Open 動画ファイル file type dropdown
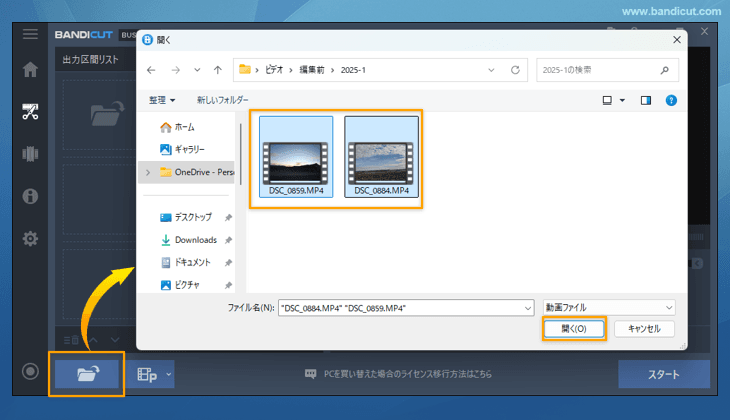Viewport: 730px width, 420px height. [x=609, y=308]
